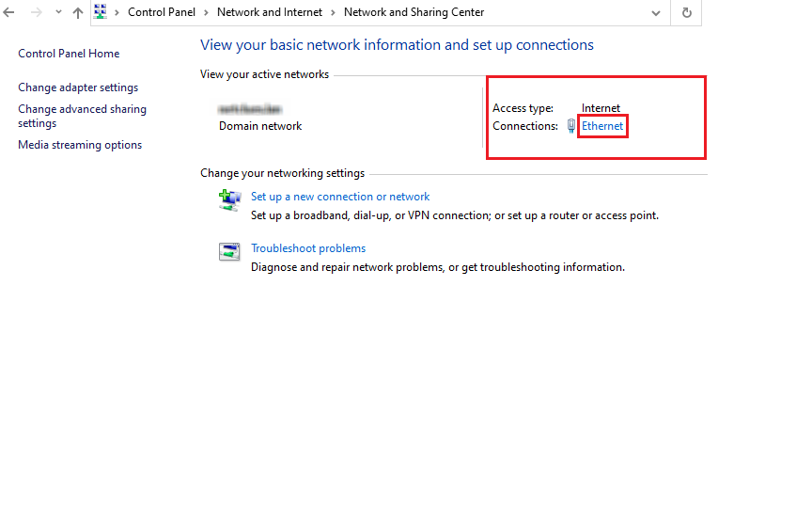Open the recent locations dropdown arrow
This screenshot has width=812, height=508.
[x=58, y=12]
